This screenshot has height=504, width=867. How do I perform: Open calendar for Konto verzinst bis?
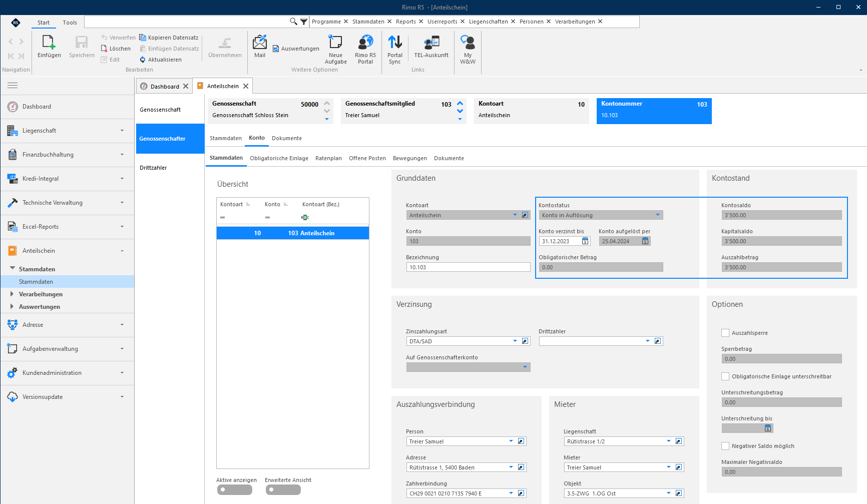[x=585, y=241]
